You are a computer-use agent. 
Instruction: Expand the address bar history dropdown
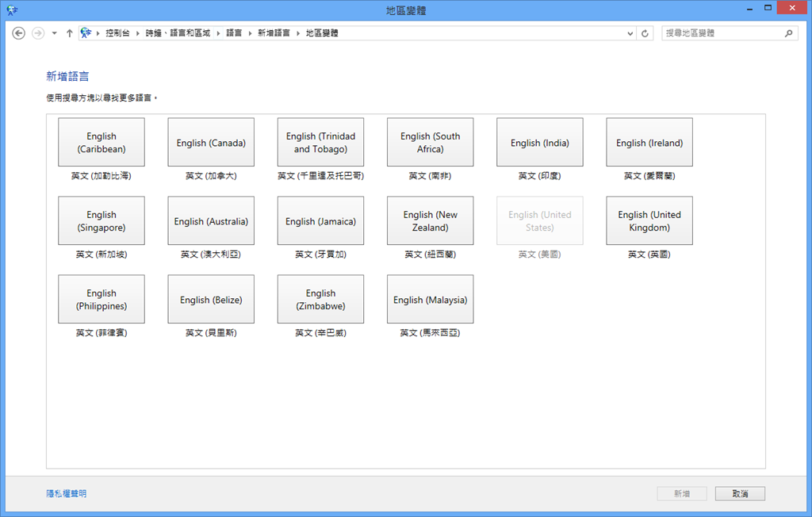pos(630,33)
